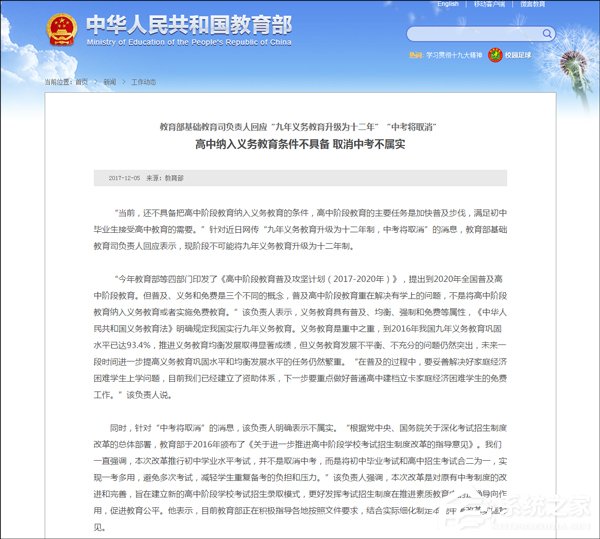Screen dimensions: 600x539
Task: Open the 微言教育 link
Action: 532,4
